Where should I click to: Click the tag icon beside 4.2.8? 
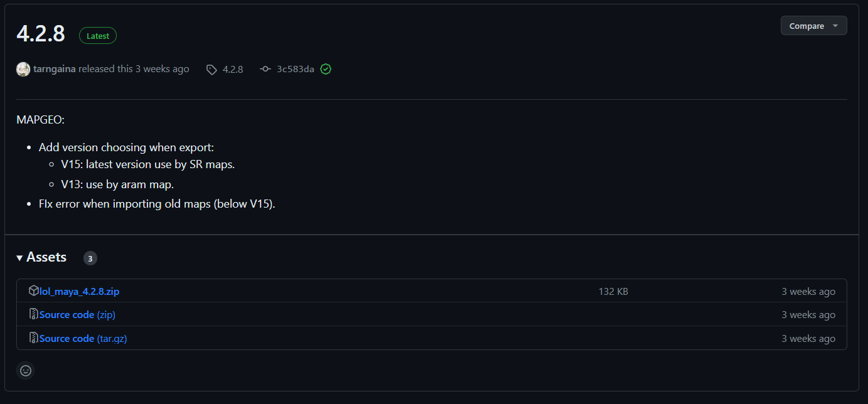(212, 70)
